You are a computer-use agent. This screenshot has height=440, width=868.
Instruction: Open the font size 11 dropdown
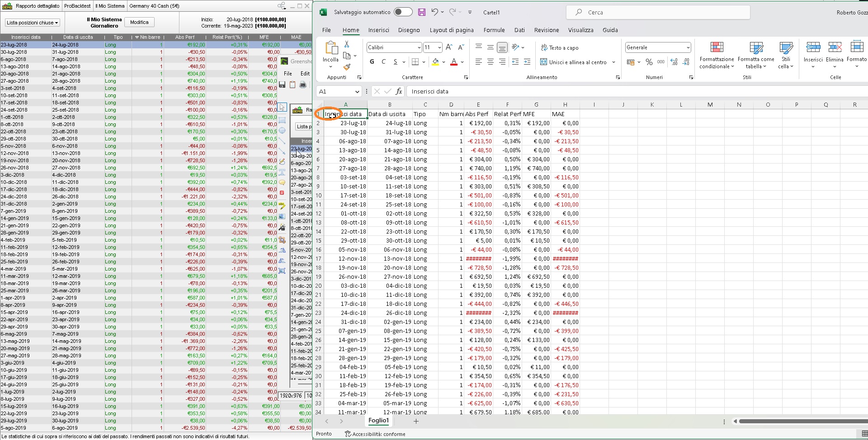click(439, 47)
